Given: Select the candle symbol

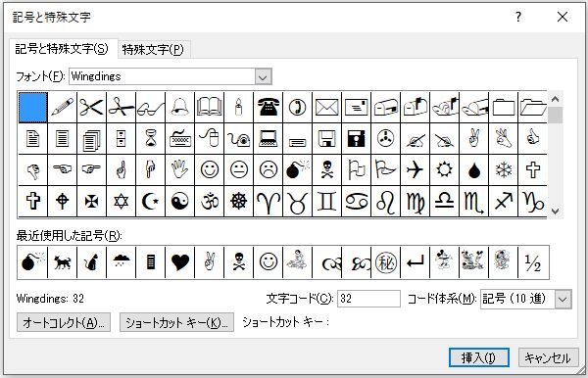Looking at the screenshot, I should pyautogui.click(x=238, y=107).
